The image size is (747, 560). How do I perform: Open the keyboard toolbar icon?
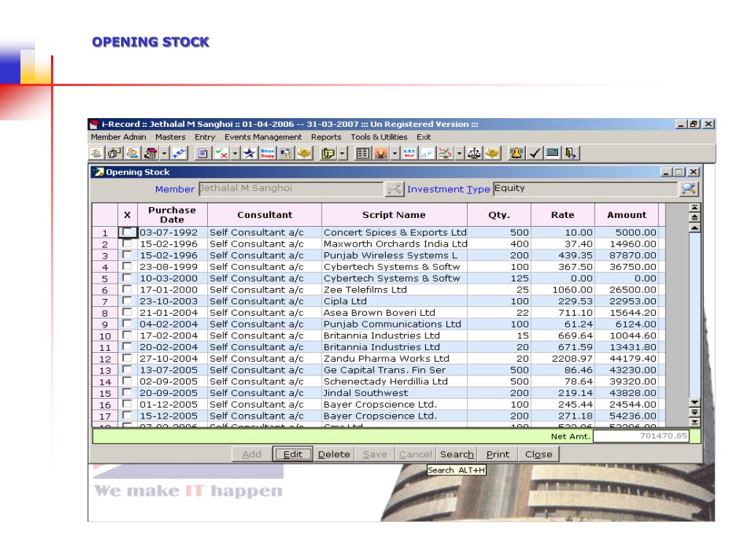point(553,153)
